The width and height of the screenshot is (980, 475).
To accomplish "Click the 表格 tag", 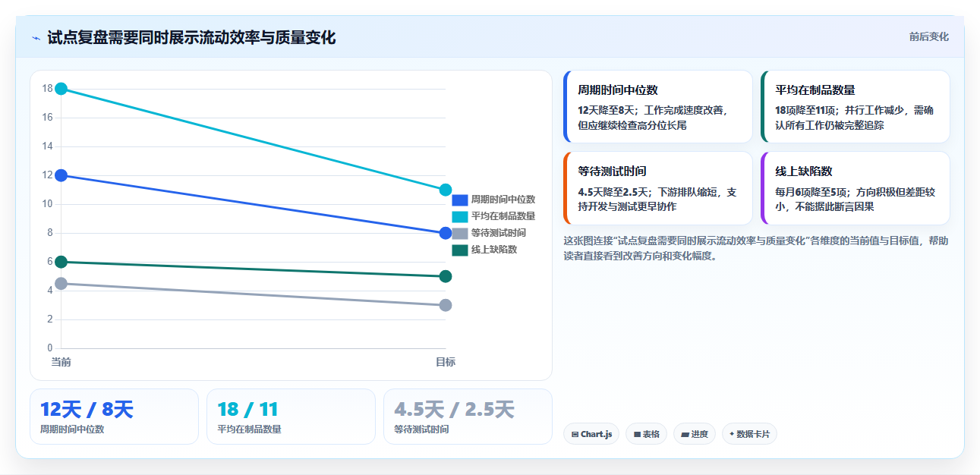I will pyautogui.click(x=646, y=434).
